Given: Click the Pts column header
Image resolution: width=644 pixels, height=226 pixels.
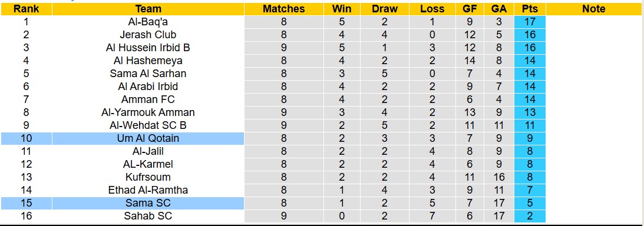Looking at the screenshot, I should tap(530, 9).
